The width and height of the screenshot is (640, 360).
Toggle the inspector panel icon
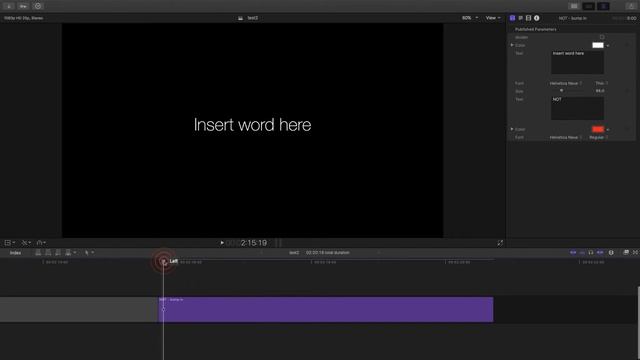[x=603, y=6]
